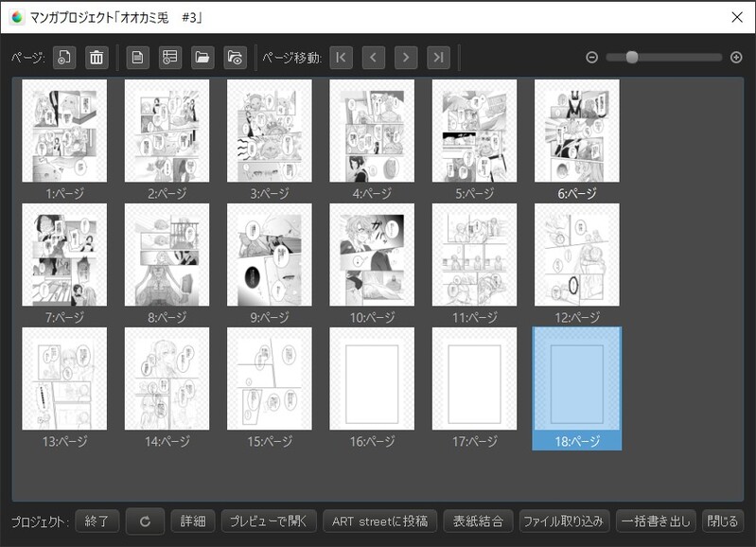Screen dimensions: 756x547
Task: Go to next page arrow
Action: pyautogui.click(x=406, y=58)
